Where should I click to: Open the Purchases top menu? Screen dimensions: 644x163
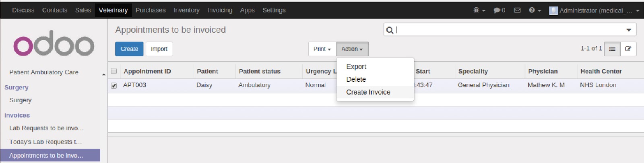coord(151,10)
